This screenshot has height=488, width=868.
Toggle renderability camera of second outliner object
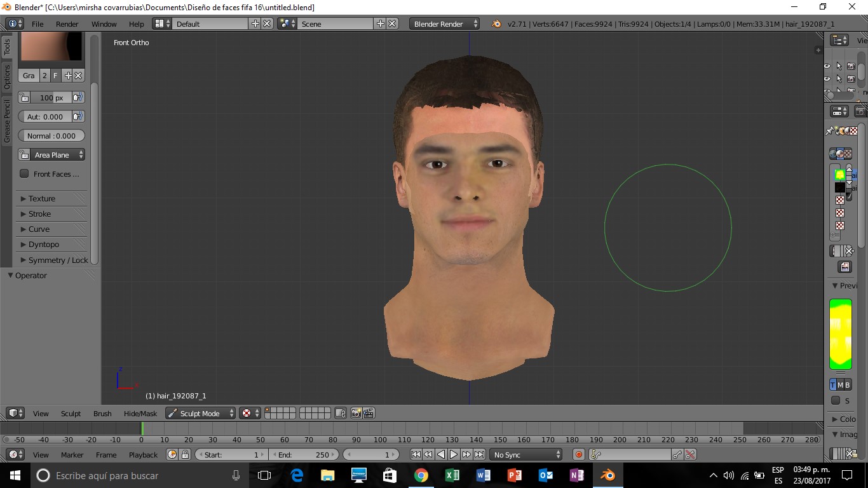point(851,79)
